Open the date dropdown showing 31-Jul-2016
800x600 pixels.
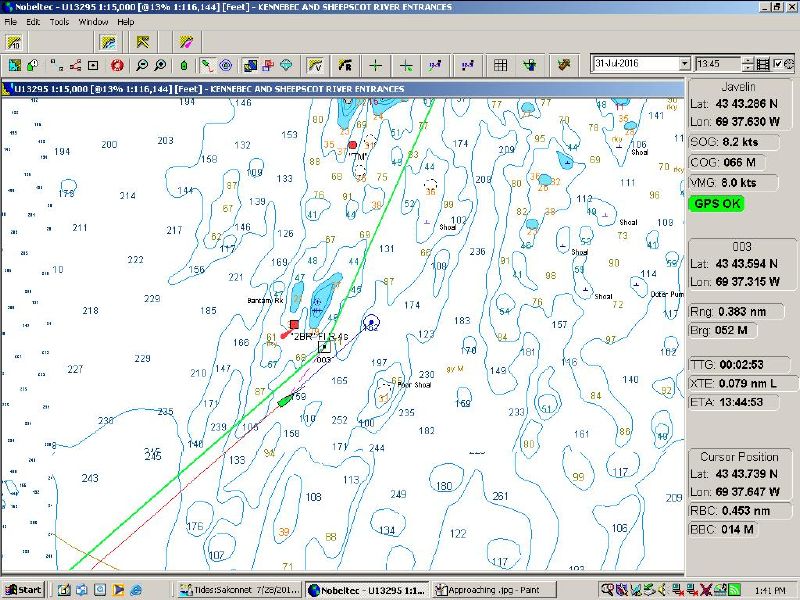tap(684, 64)
